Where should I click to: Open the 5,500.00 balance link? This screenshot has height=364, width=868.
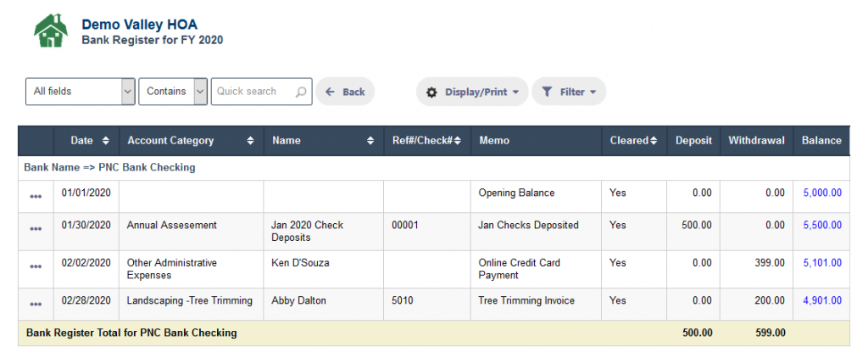822,225
